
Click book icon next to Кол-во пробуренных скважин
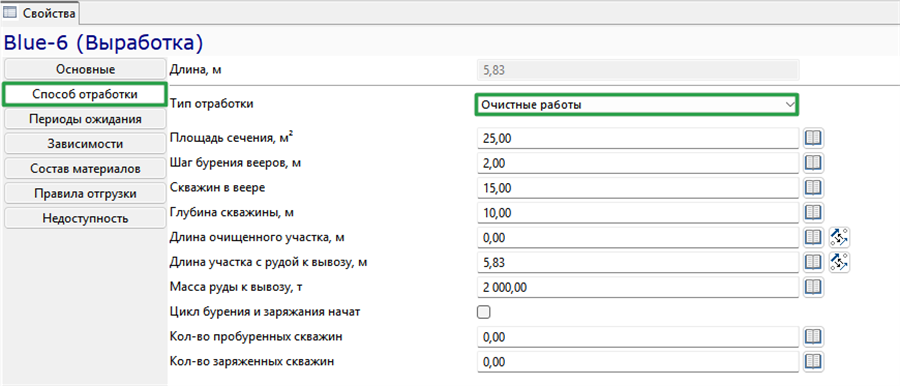click(x=813, y=337)
